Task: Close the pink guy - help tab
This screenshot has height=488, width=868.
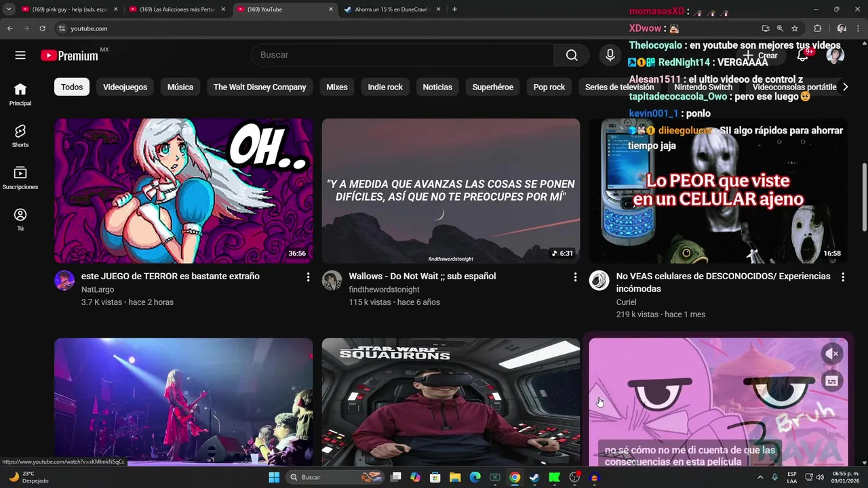Action: tap(115, 9)
